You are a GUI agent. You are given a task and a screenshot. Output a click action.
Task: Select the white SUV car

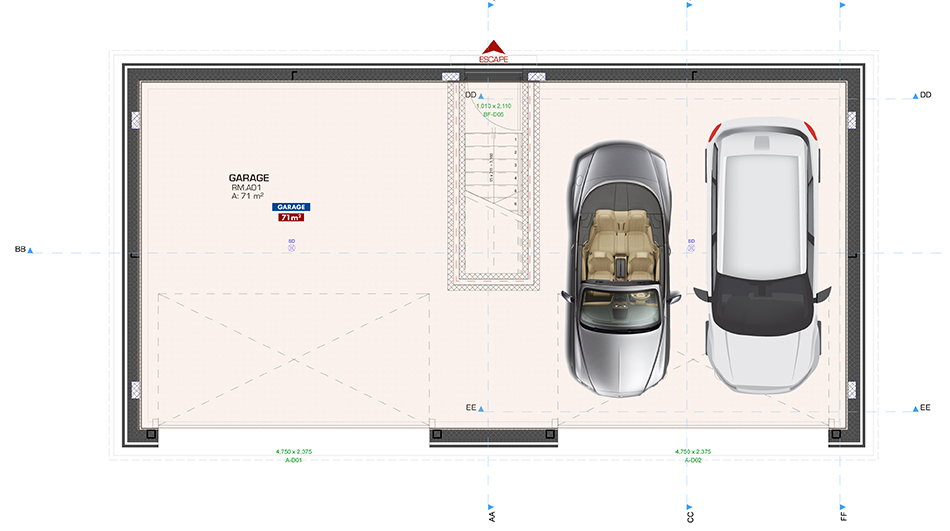[762, 256]
